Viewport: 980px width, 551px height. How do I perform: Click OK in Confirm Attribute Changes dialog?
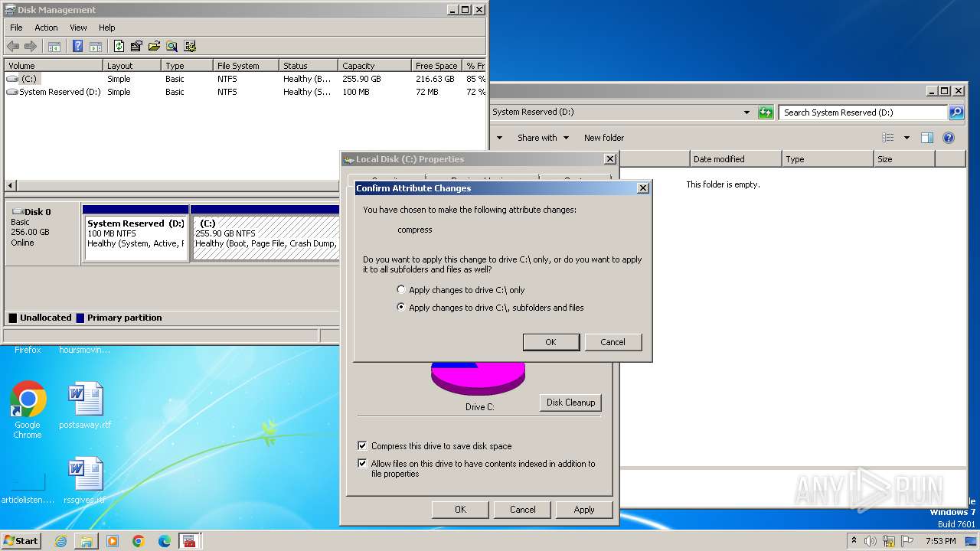pyautogui.click(x=551, y=342)
